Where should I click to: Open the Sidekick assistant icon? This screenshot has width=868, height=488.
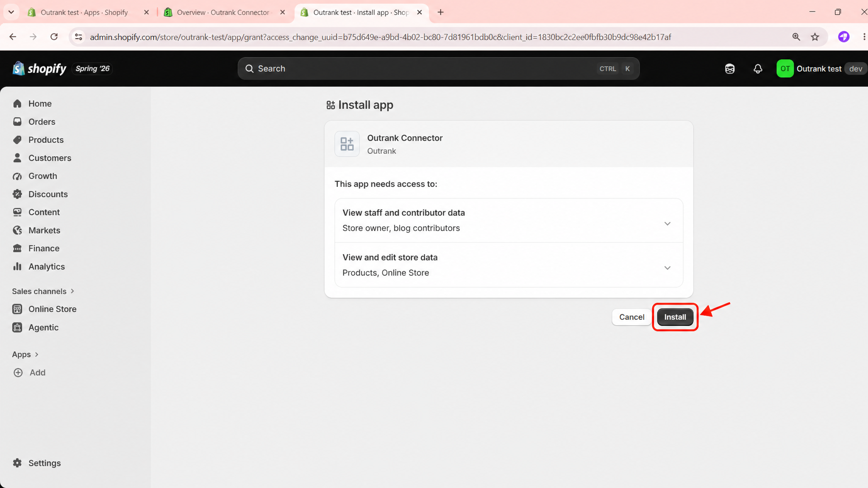click(x=729, y=69)
